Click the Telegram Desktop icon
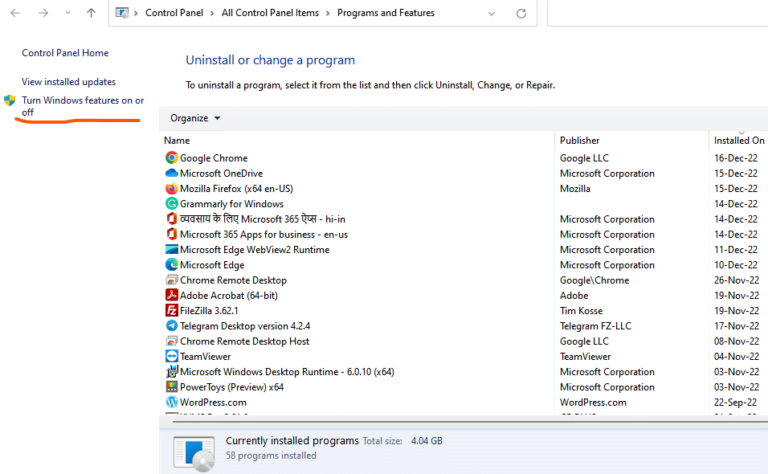Screen dimensions: 768x474 pos(171,325)
